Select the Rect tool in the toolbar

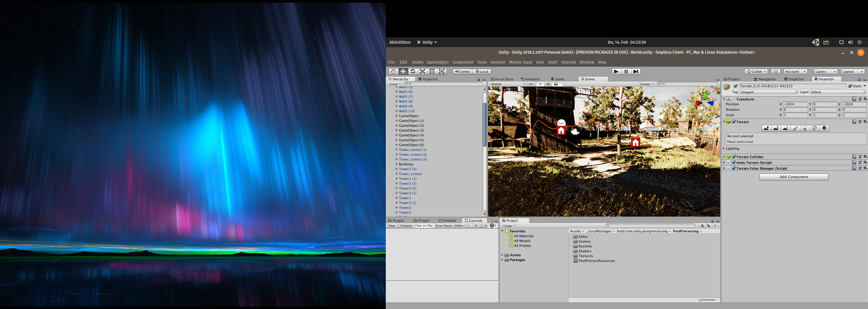pos(432,71)
